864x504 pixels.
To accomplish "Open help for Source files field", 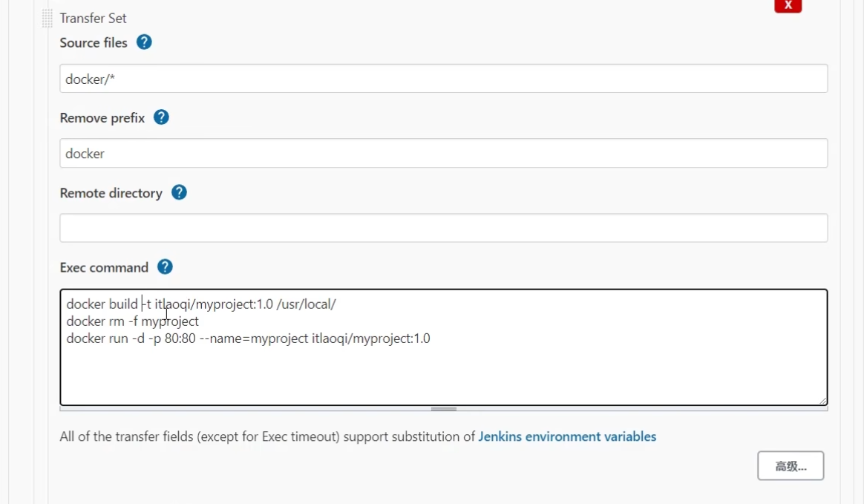I will (144, 42).
